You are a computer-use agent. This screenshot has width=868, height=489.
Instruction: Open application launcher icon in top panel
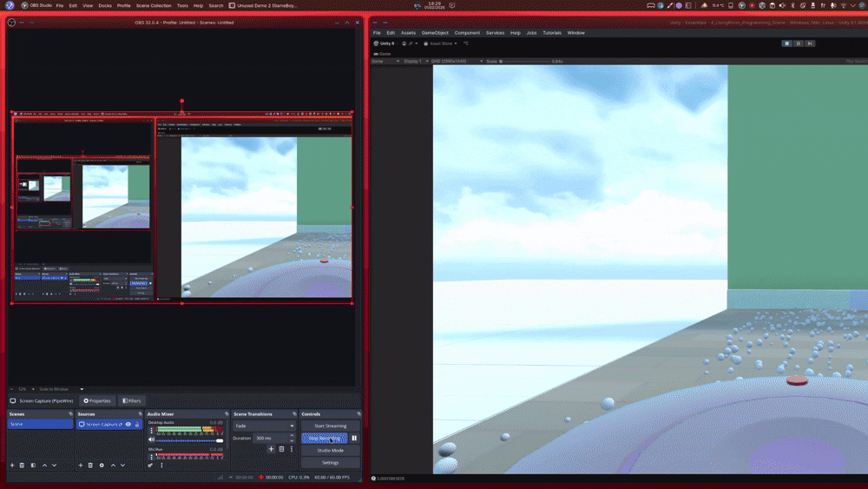pyautogui.click(x=10, y=5)
